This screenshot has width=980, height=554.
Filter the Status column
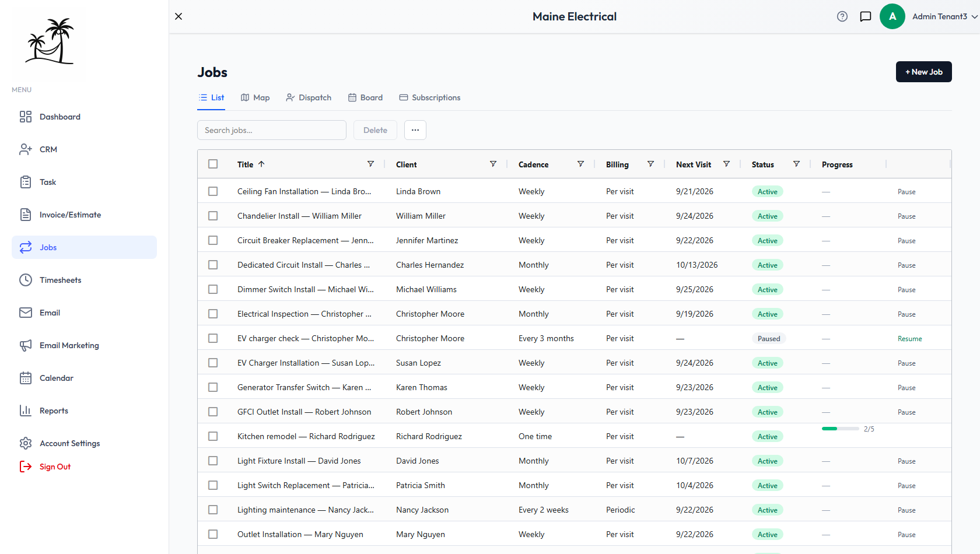[x=796, y=164]
